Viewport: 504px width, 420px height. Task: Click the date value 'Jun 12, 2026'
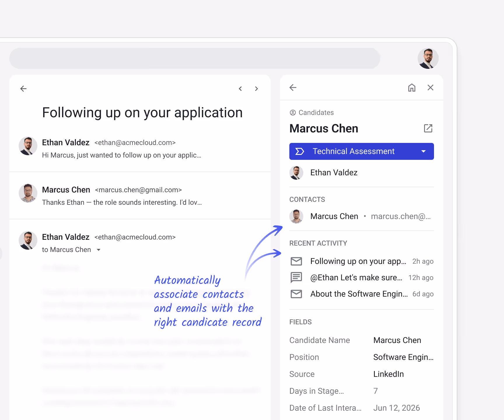click(x=397, y=408)
